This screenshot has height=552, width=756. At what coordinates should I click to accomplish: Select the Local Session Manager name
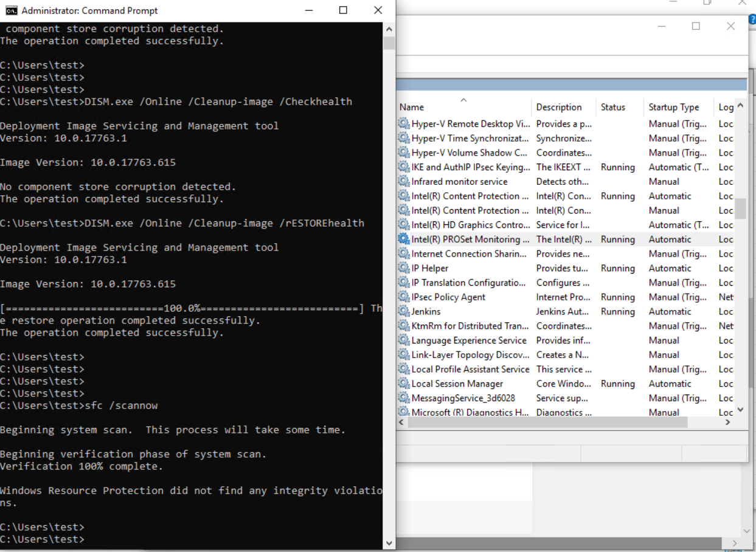pos(457,384)
